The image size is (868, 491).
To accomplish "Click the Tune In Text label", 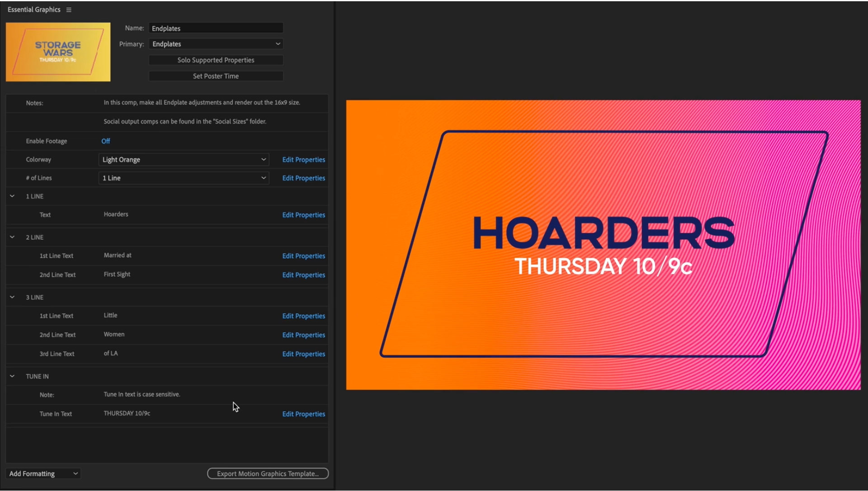I will pos(56,414).
